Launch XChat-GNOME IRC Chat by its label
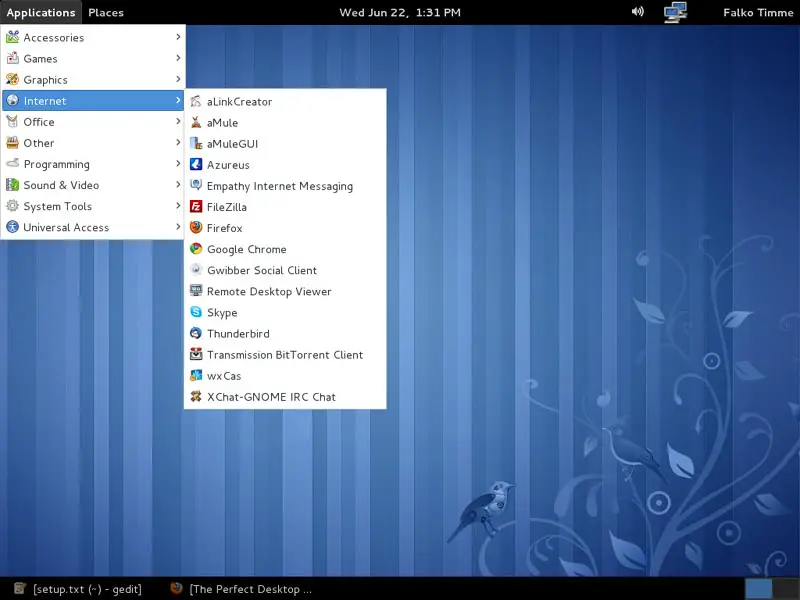The image size is (800, 600). (271, 397)
